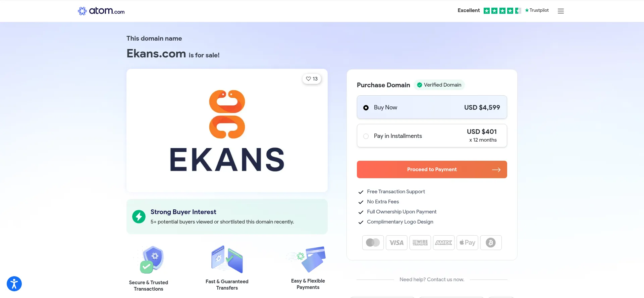The height and width of the screenshot is (298, 644).
Task: Click the Ekans.com heading
Action: [x=156, y=54]
